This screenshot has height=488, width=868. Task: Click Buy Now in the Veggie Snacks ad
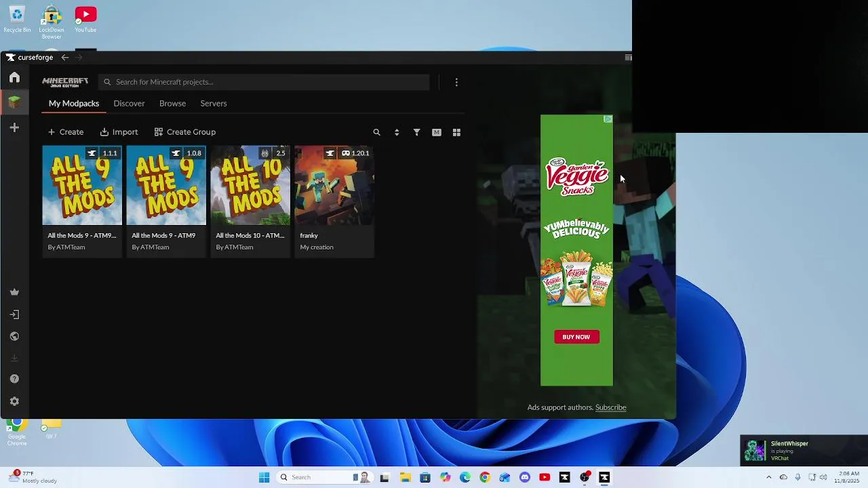coord(576,337)
